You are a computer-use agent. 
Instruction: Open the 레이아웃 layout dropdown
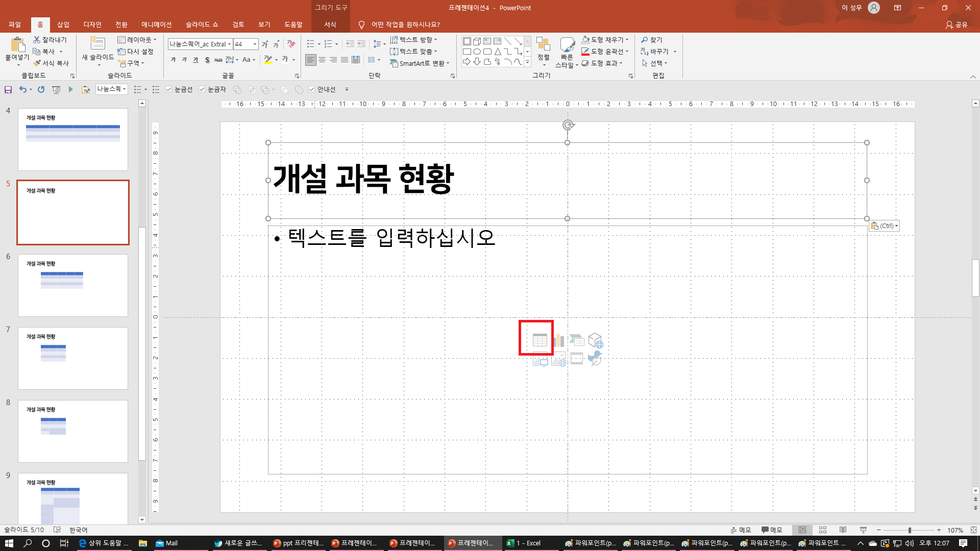[x=136, y=40]
